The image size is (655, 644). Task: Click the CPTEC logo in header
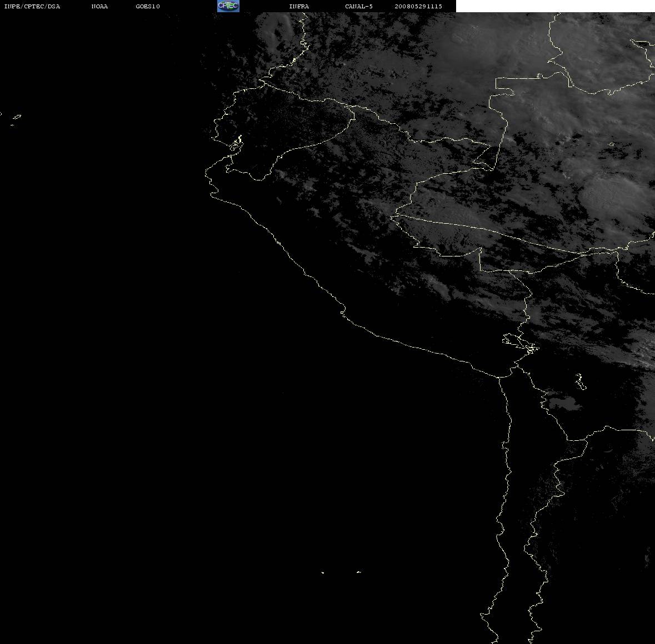228,6
